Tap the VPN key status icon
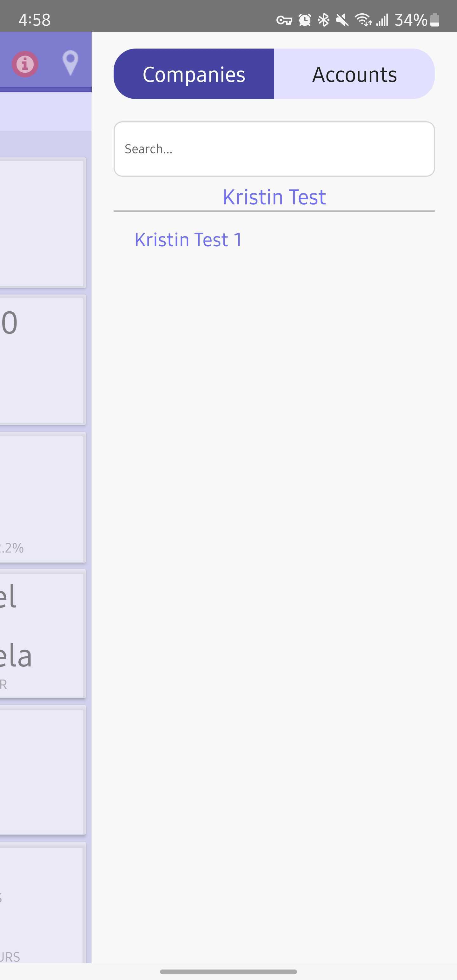457x980 pixels. point(284,20)
